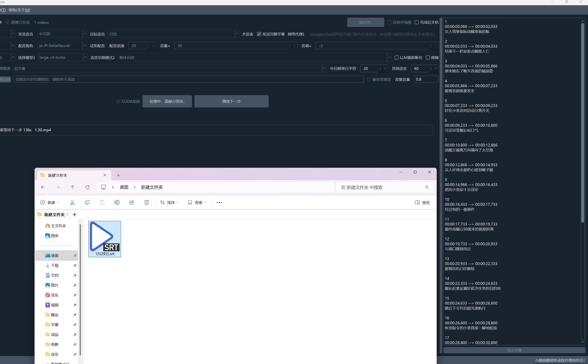Go up one folder level arrow
This screenshot has width=588, height=364.
pos(73,187)
